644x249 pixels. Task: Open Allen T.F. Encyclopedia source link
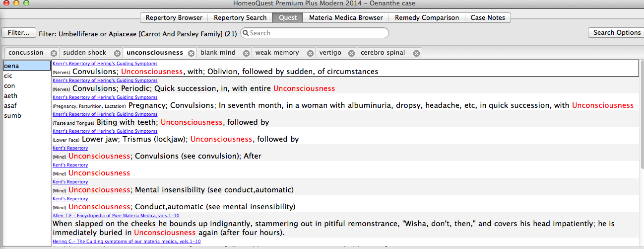click(116, 216)
